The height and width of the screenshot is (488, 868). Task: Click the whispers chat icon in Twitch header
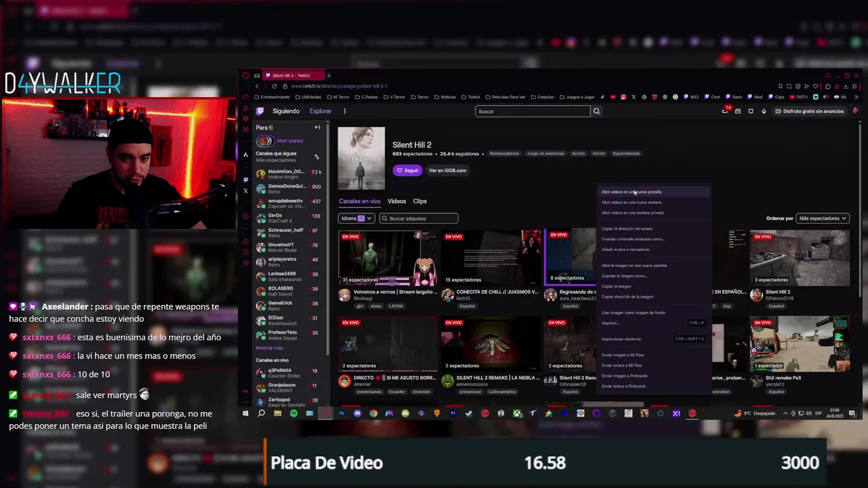point(751,111)
